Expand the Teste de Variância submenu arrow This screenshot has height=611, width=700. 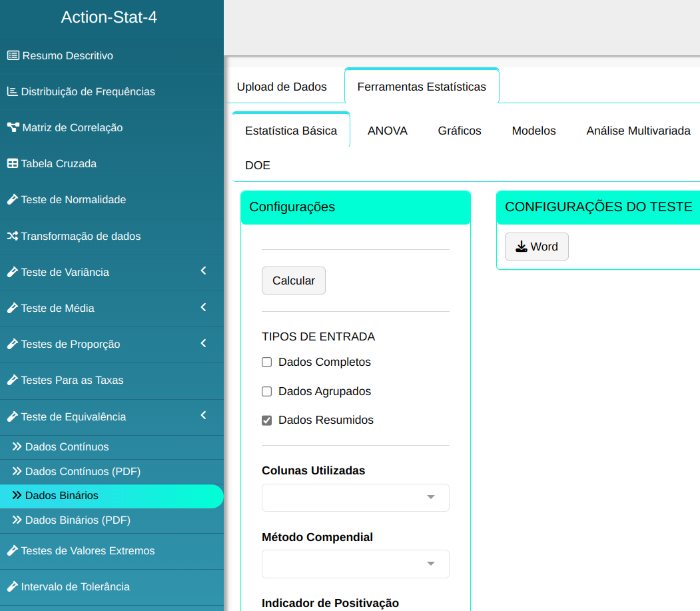[203, 271]
